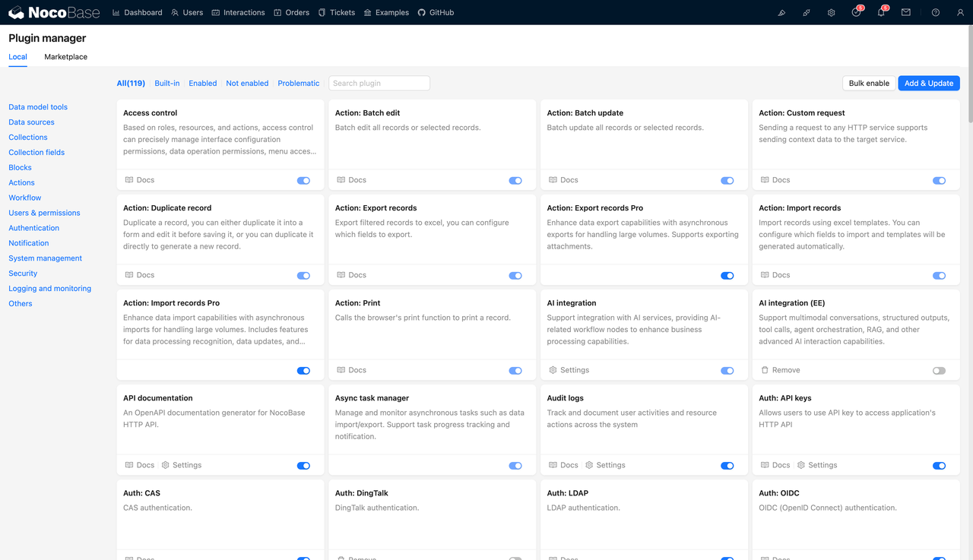The height and width of the screenshot is (560, 973).
Task: Click Docs icon on Action: Print card
Action: tap(341, 370)
